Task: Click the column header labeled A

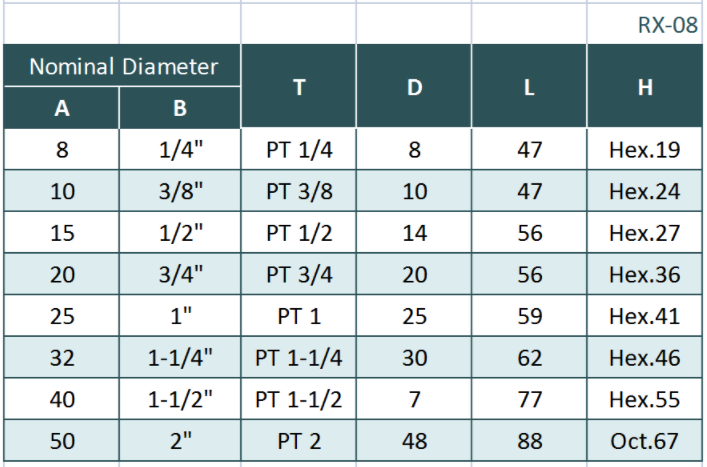Action: [x=61, y=108]
